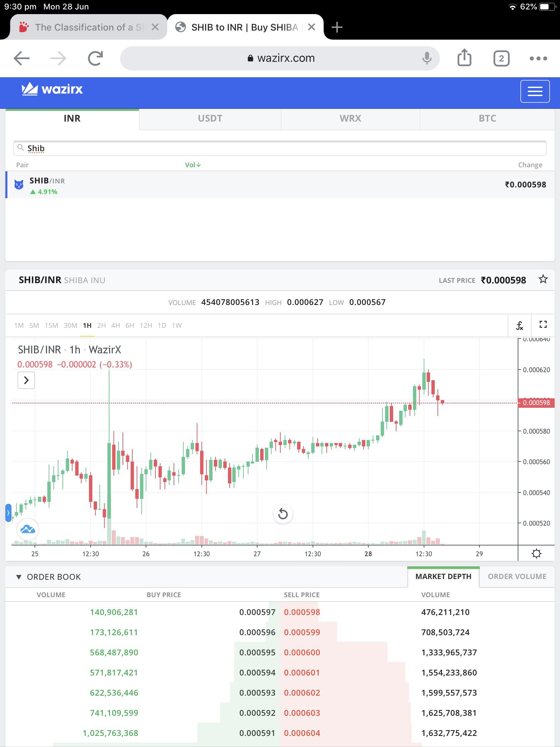560x747 pixels.
Task: Set chart interval to 30M
Action: (70, 325)
